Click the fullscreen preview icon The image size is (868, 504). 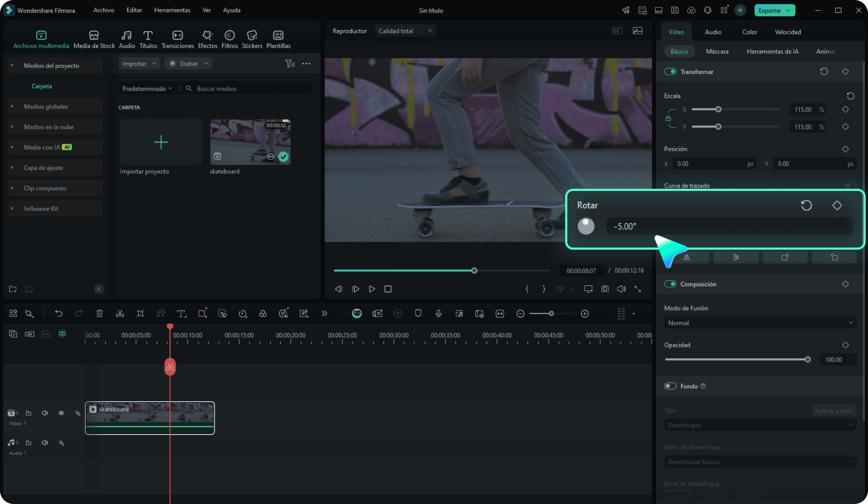tap(637, 289)
